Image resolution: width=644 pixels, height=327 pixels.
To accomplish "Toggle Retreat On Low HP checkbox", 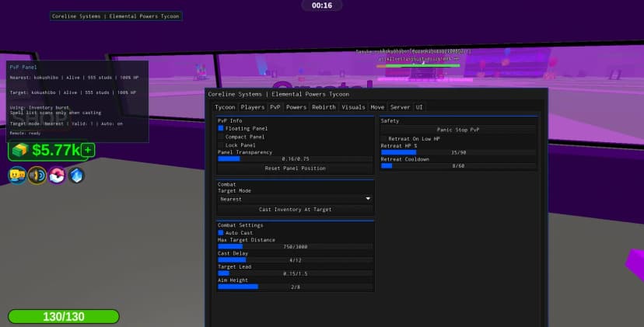I will click(x=383, y=139).
